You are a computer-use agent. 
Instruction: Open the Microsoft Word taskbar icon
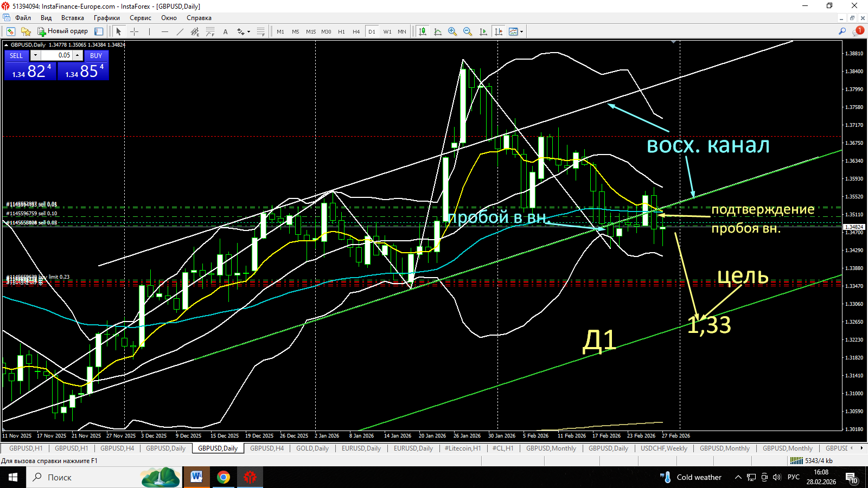tap(196, 477)
